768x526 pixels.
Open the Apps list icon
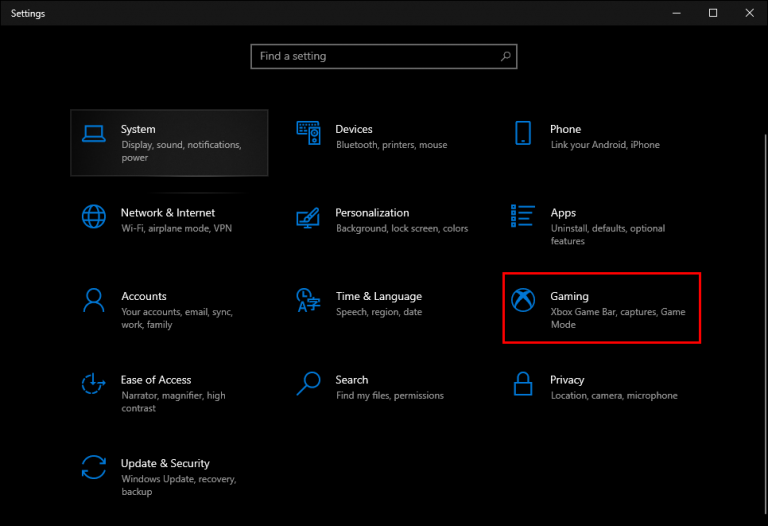[523, 216]
